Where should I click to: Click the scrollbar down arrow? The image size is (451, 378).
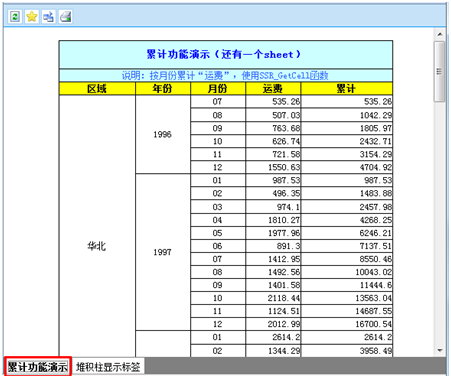point(440,350)
